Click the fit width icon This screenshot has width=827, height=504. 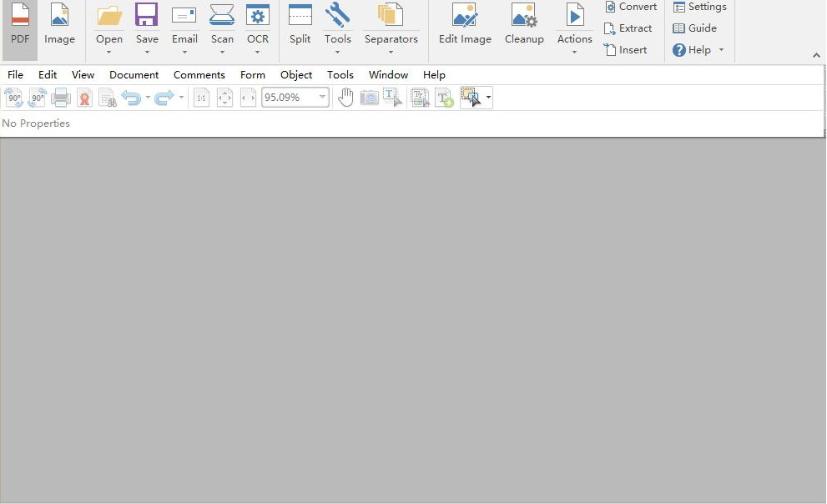(x=248, y=98)
